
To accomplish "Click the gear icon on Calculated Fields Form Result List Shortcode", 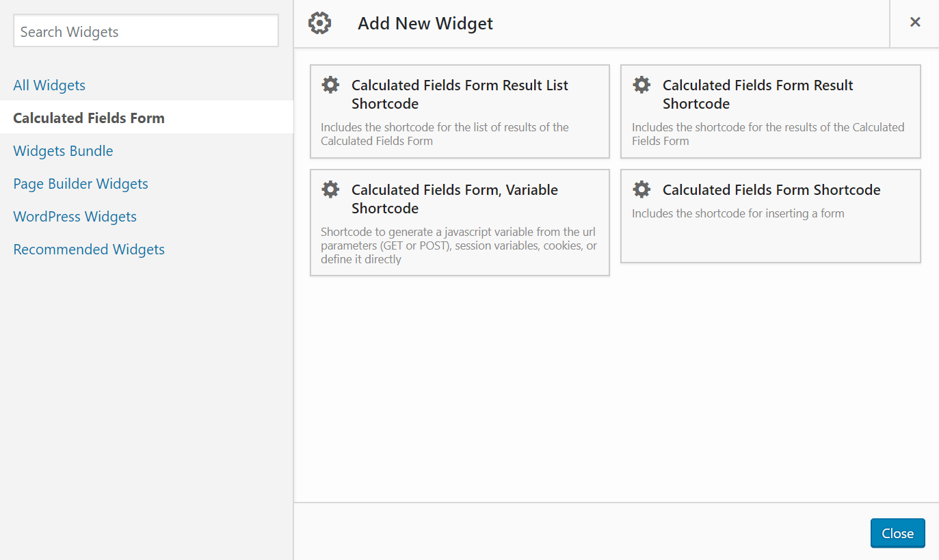I will pyautogui.click(x=330, y=84).
